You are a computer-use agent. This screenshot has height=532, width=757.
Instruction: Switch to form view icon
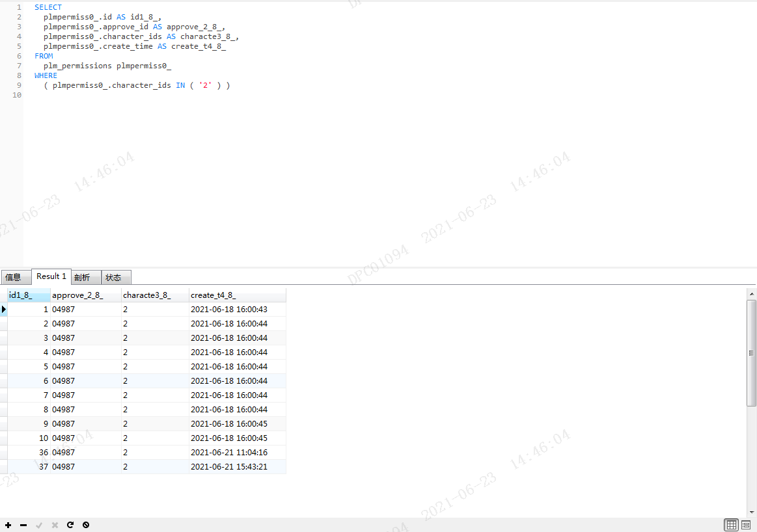(746, 525)
